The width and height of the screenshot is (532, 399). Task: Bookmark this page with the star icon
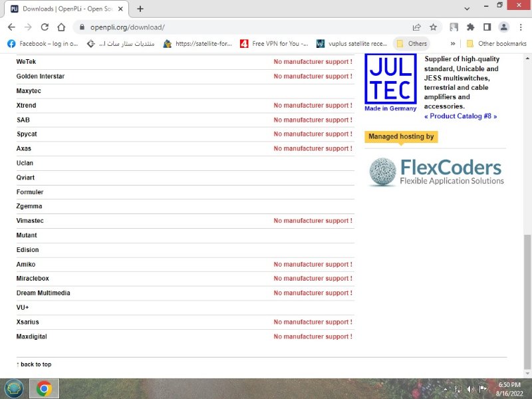click(433, 27)
